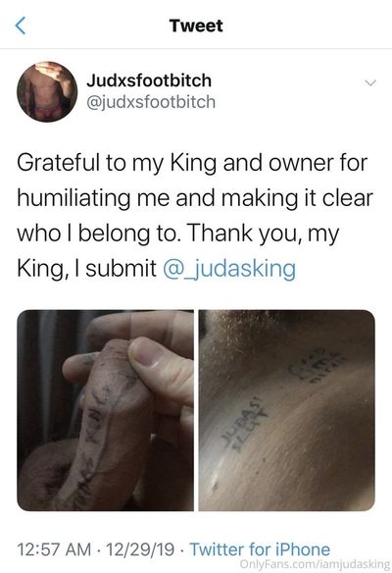Click the 12/29/19 date text

140,549
